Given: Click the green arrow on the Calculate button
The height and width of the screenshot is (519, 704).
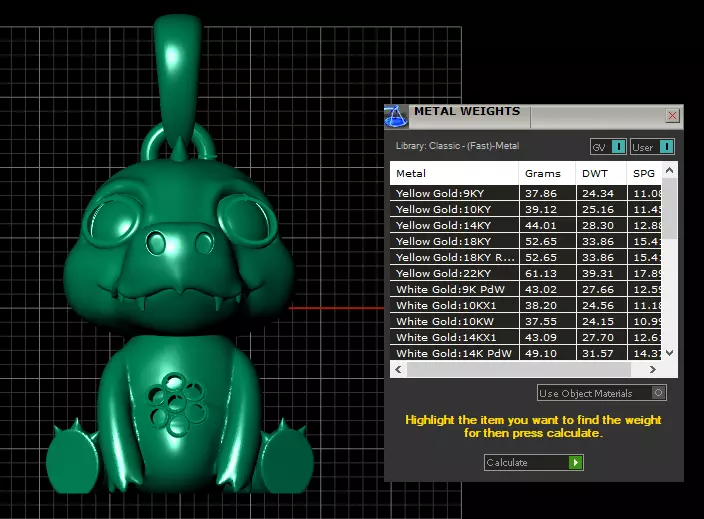Looking at the screenshot, I should 575,462.
